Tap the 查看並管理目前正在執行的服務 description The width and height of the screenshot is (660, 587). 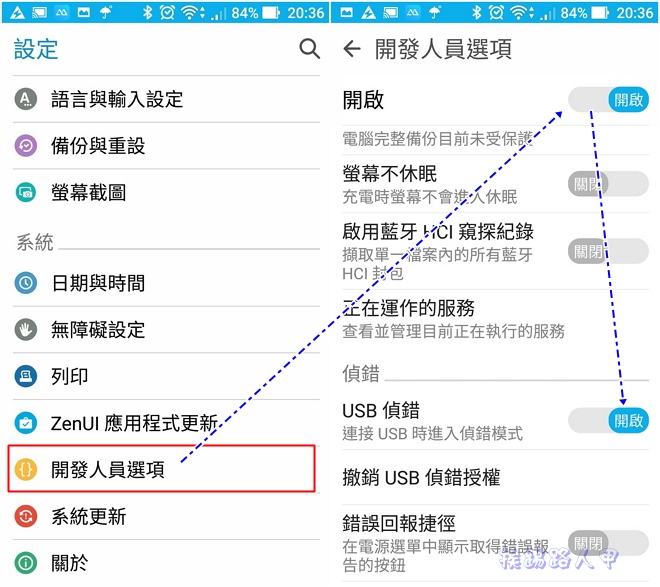pyautogui.click(x=453, y=331)
